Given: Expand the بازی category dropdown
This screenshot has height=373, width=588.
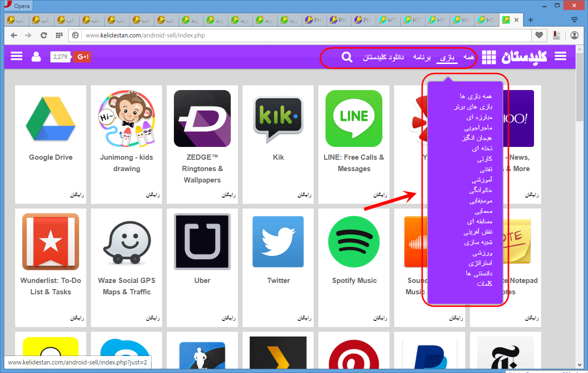Looking at the screenshot, I should click(x=447, y=57).
